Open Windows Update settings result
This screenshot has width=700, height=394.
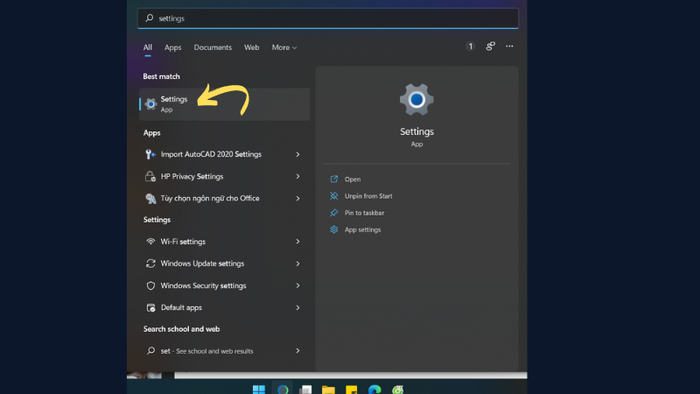tap(224, 263)
